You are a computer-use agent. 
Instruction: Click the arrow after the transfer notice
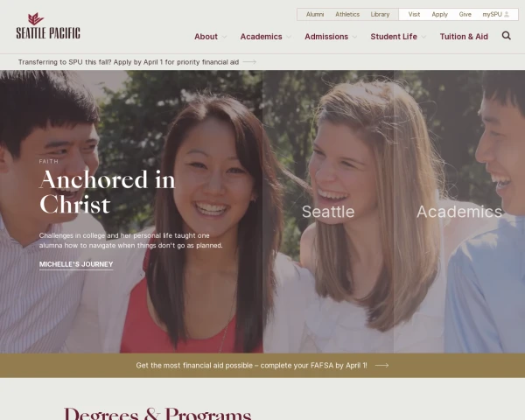click(249, 62)
